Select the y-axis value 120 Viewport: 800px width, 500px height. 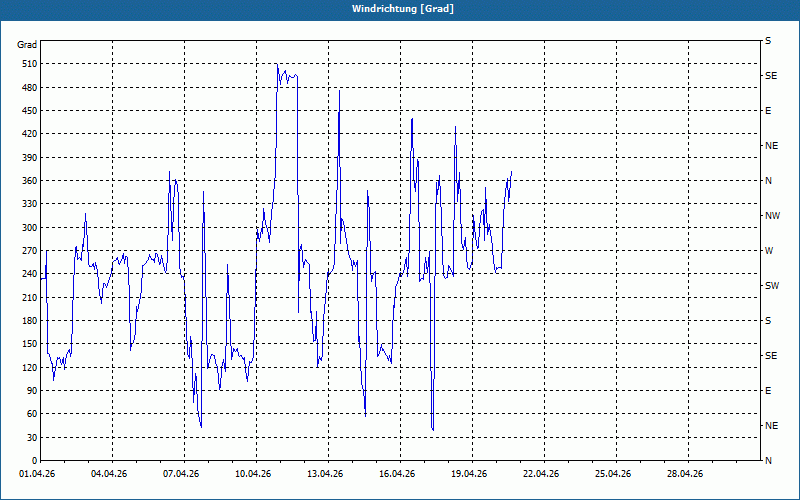tap(30, 367)
